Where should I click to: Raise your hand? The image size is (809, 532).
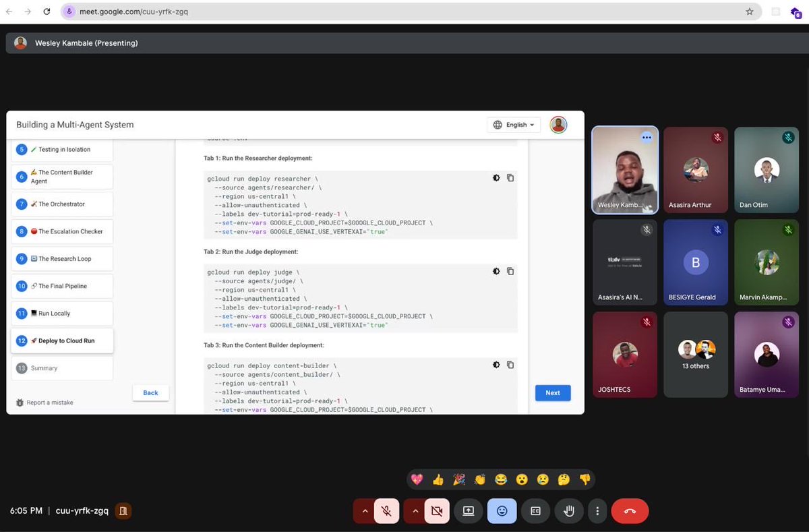[569, 511]
